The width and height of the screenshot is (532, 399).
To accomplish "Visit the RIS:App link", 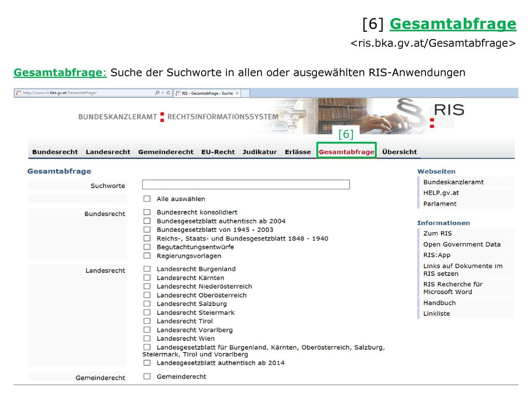I will (436, 255).
